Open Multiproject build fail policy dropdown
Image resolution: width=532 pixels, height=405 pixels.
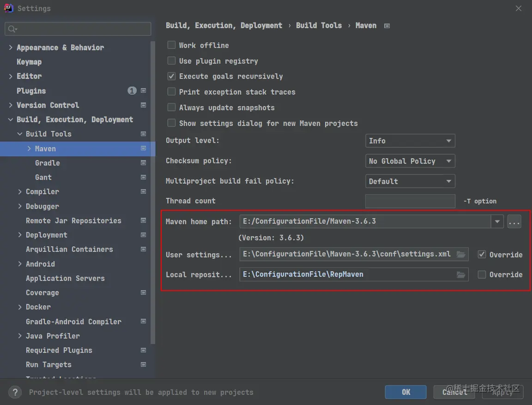coord(410,181)
